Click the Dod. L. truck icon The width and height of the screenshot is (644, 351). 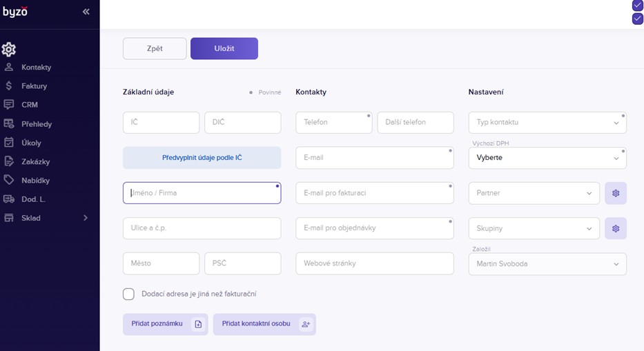(8, 199)
